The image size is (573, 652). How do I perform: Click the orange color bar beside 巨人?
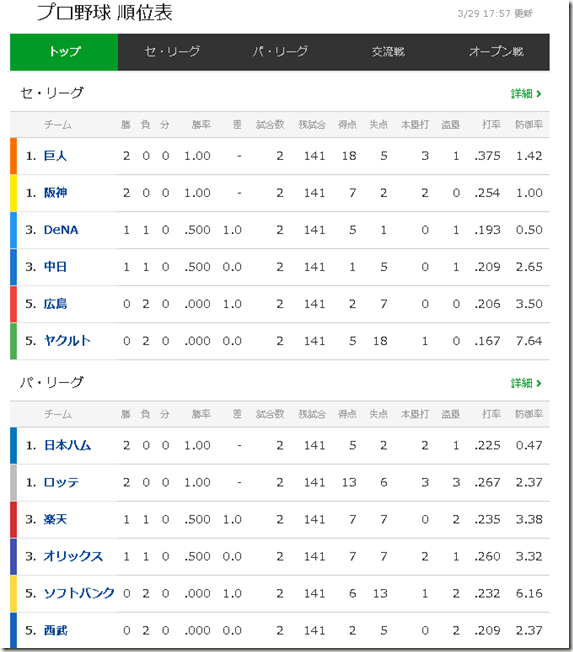tap(13, 156)
